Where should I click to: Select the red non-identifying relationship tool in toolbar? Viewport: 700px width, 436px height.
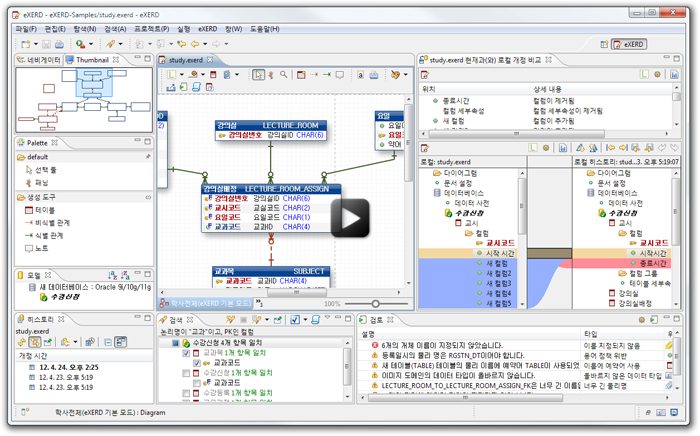[x=314, y=75]
